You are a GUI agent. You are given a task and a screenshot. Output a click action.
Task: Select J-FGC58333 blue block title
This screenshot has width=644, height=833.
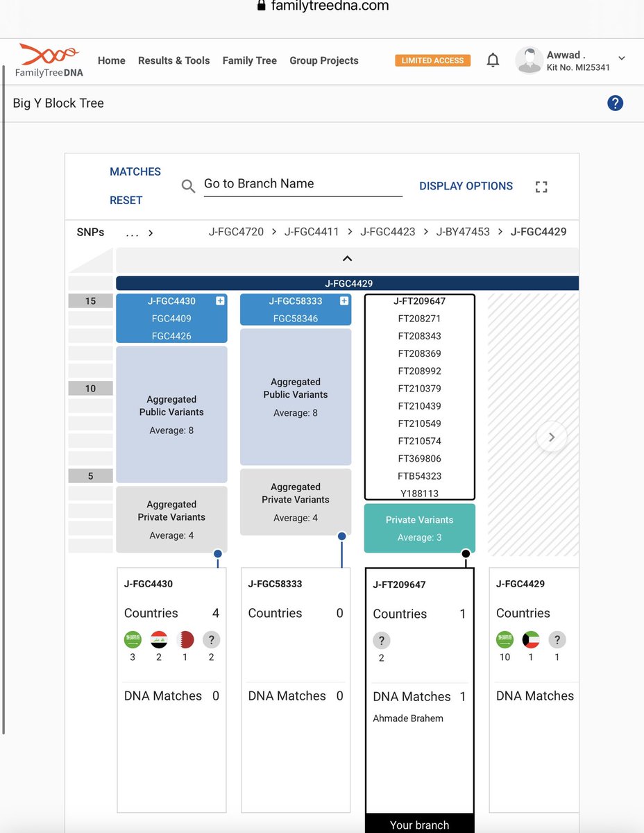tap(296, 301)
